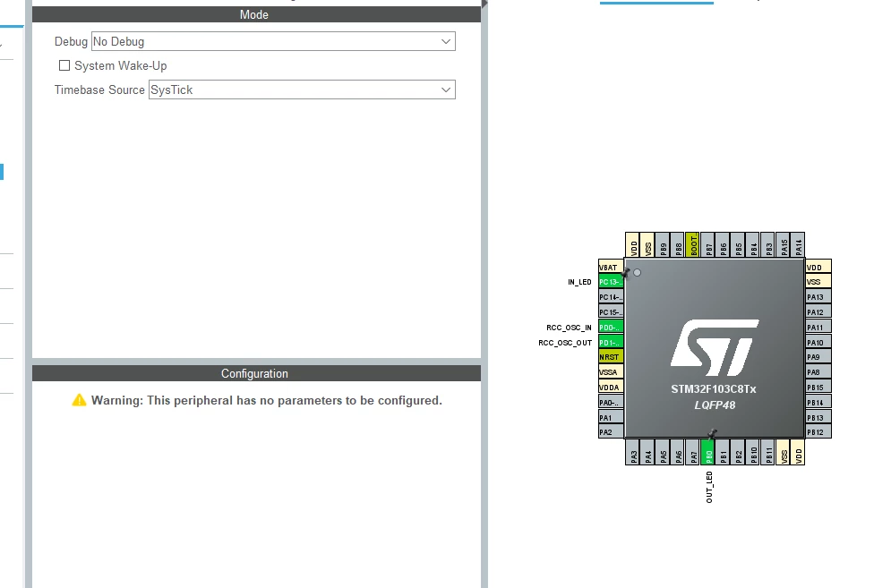Select the PA10 pin on chip
Screen dimensions: 874x588
(818, 342)
